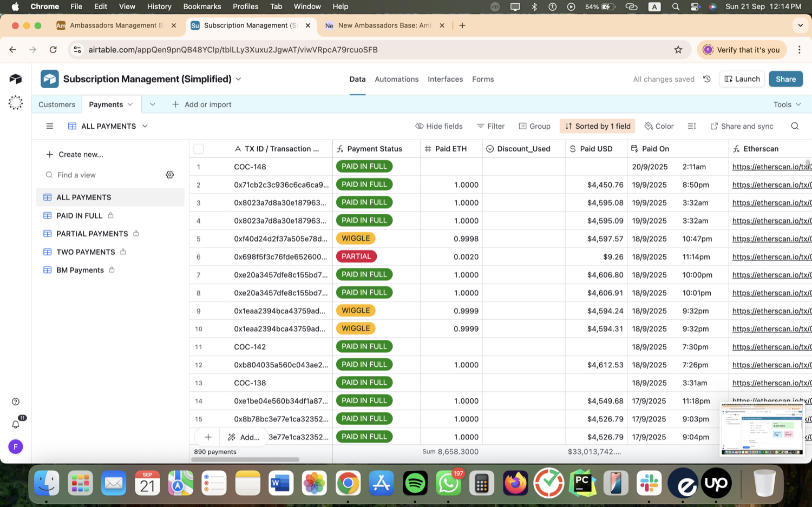Click the Find a view search field
Viewport: 812px width, 507px height.
103,175
